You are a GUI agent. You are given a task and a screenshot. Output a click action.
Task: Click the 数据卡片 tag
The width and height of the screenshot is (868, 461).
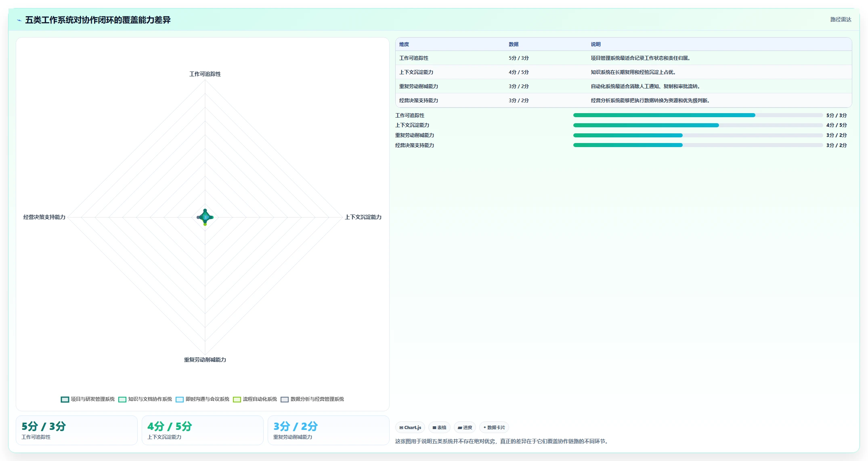pos(494,427)
